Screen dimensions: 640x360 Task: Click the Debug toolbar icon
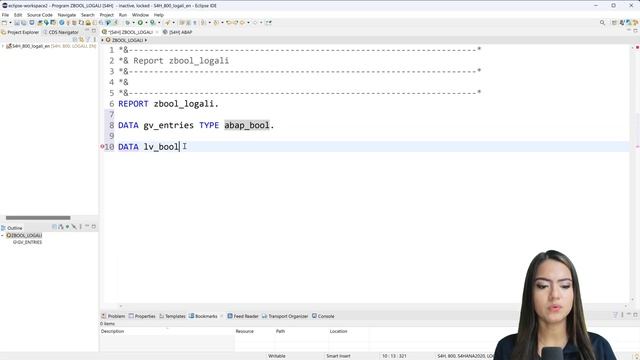[x=128, y=23]
